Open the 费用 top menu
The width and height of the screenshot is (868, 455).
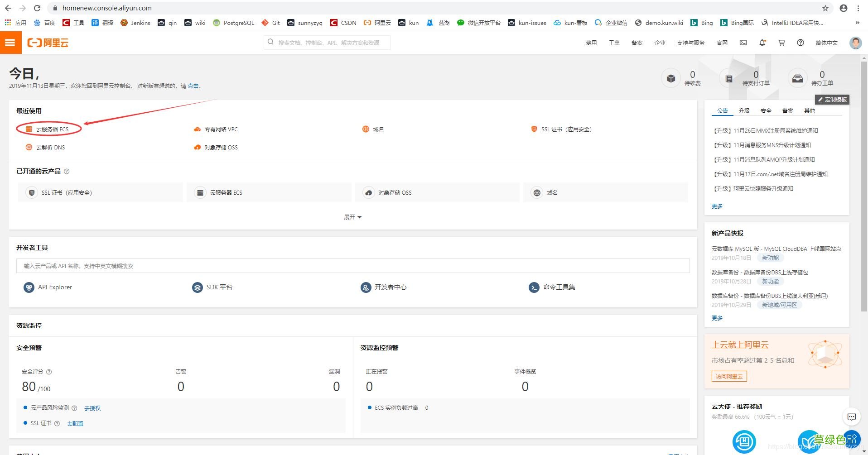591,43
